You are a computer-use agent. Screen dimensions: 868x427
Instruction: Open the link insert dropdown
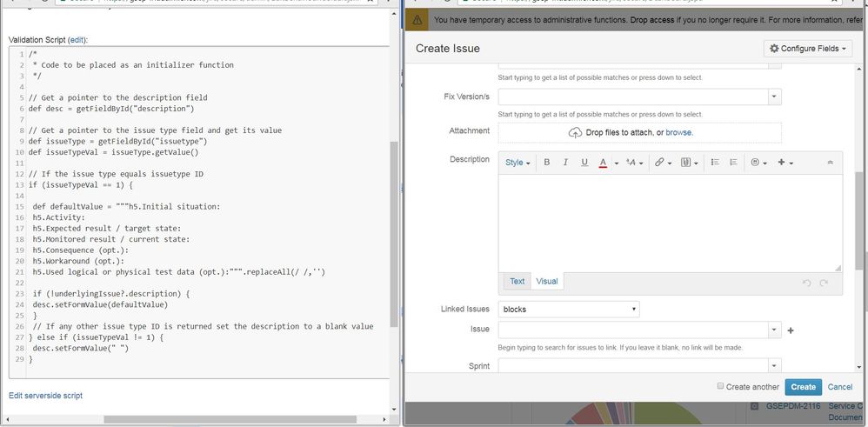point(663,163)
